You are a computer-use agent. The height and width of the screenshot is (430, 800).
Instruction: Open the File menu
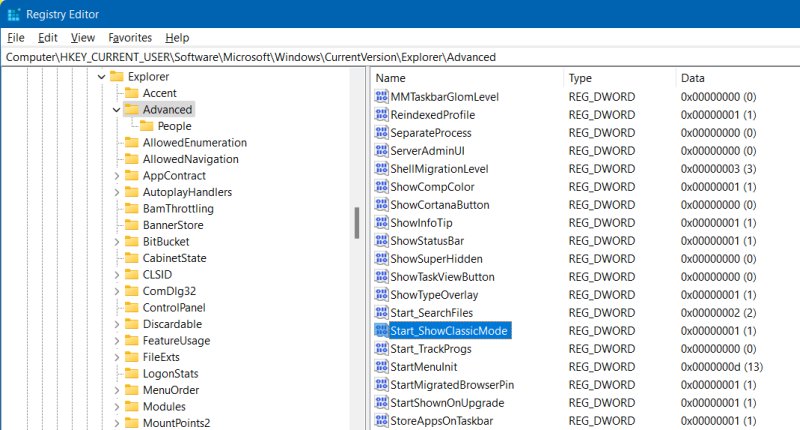16,37
